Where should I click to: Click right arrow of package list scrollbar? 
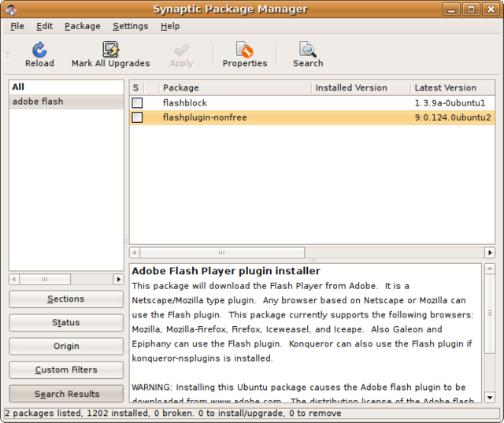490,253
